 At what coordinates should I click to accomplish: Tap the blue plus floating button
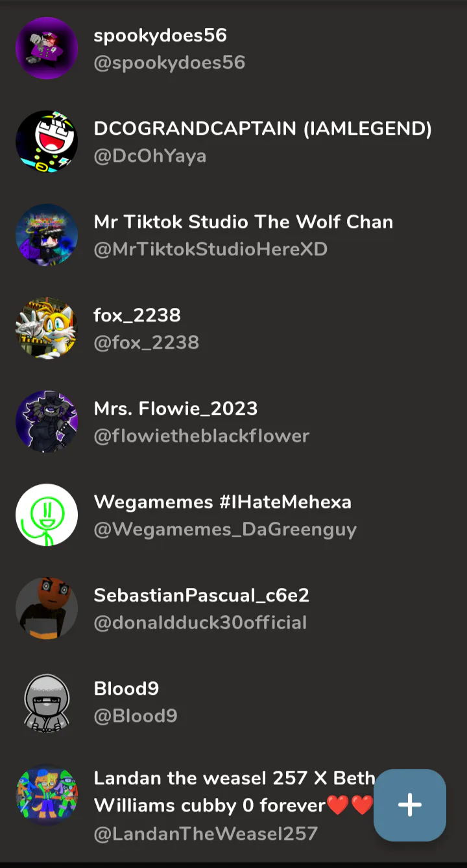coord(409,805)
